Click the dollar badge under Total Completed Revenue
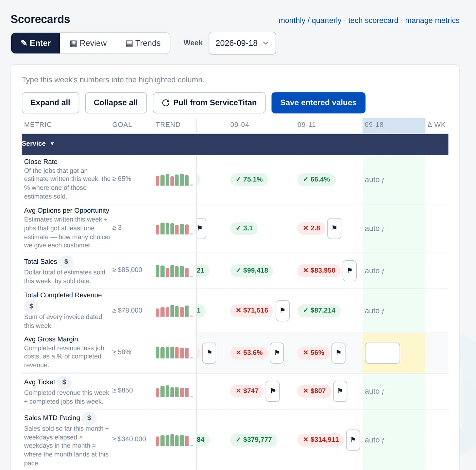The image size is (476, 470). pos(31,306)
